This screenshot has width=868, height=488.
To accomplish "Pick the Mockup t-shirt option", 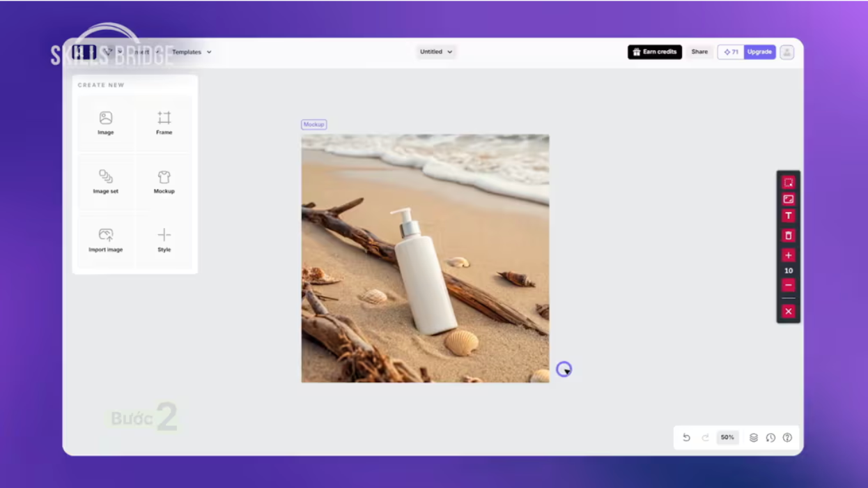I will 164,181.
